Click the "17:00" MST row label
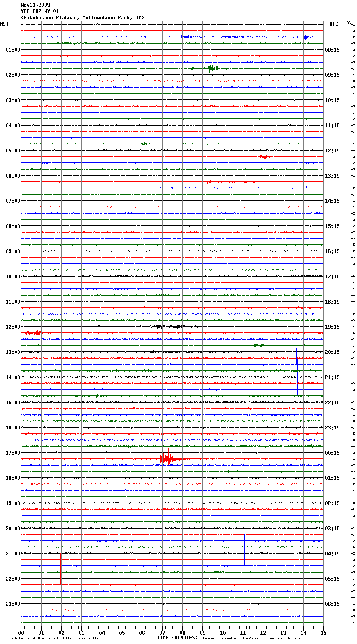357x644 pixels. [13, 453]
